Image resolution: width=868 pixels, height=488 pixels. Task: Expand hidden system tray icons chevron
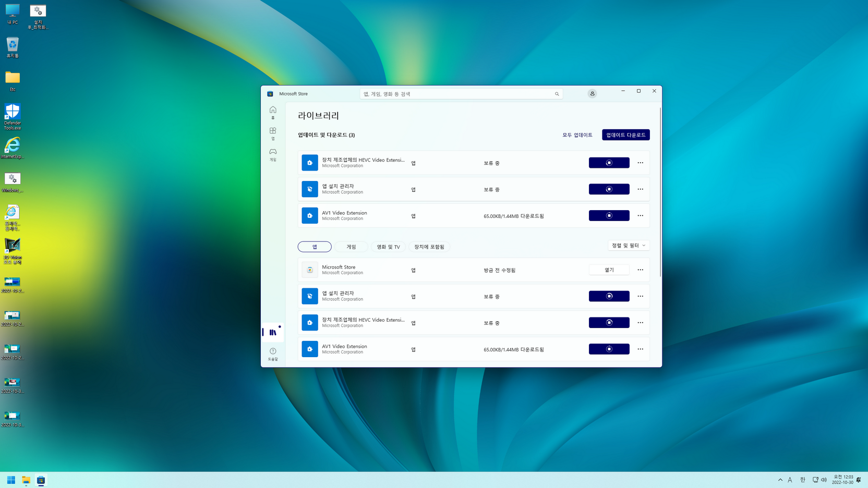tap(780, 480)
